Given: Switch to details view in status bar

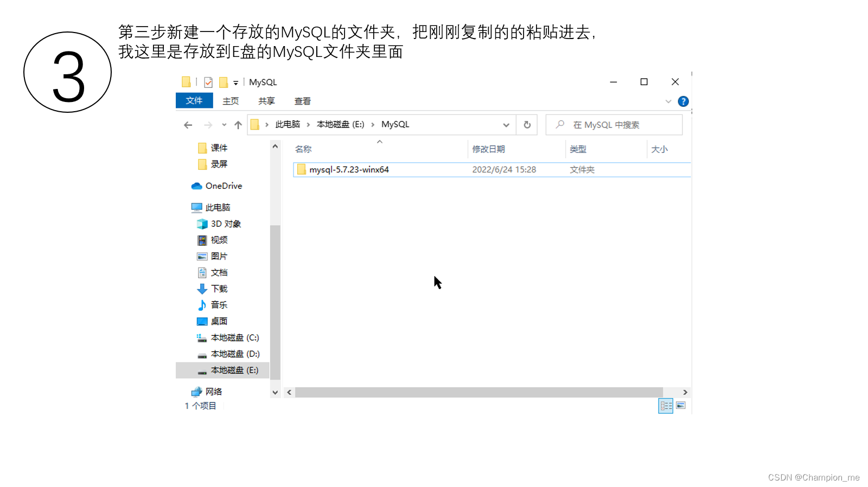Looking at the screenshot, I should click(x=666, y=406).
